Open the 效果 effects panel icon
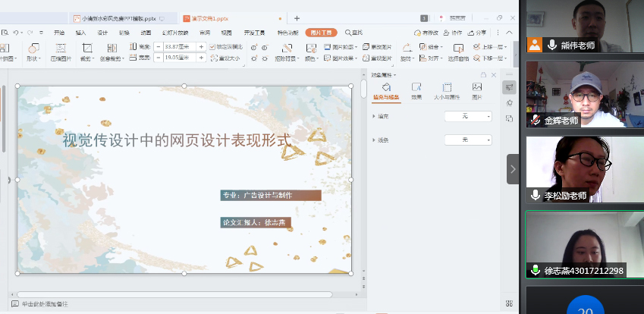 (x=416, y=87)
